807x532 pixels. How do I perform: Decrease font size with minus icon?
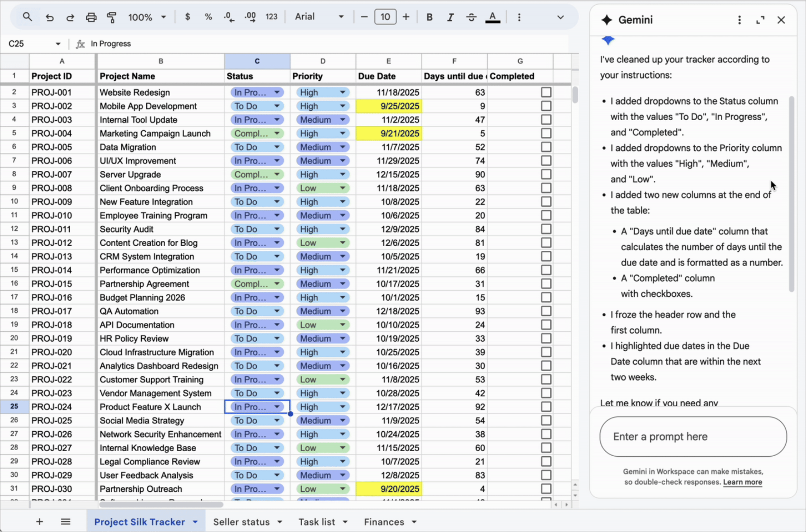pyautogui.click(x=364, y=17)
